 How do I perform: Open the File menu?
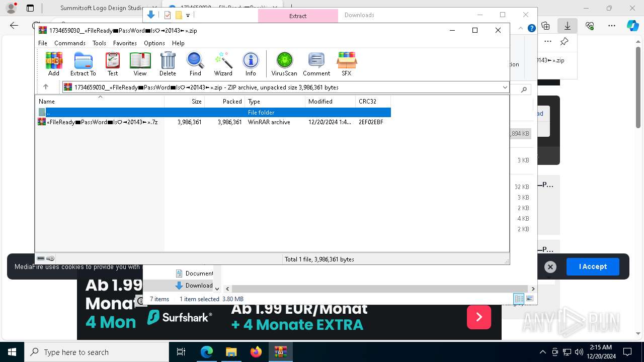43,43
